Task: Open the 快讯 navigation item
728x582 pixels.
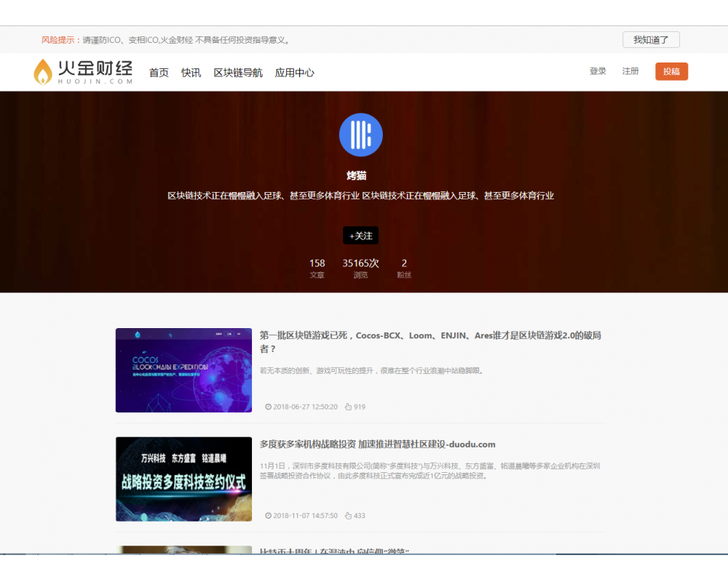Action: [x=191, y=73]
